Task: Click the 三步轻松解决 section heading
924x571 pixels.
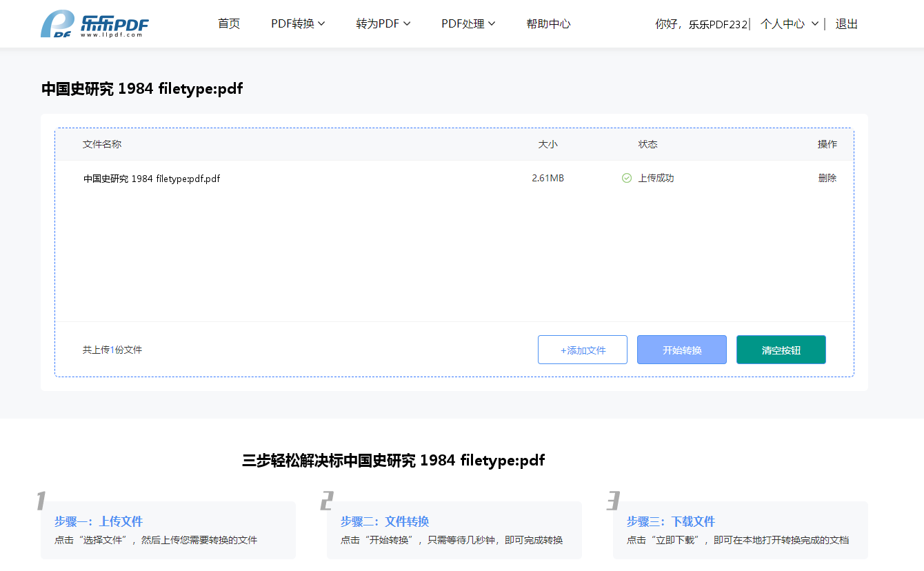Action: (x=393, y=460)
